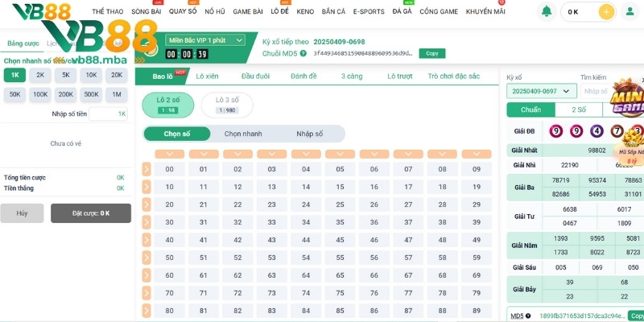Switch to Chọn nhanh selection mode
Image resolution: width=644 pixels, height=322 pixels.
click(x=243, y=134)
